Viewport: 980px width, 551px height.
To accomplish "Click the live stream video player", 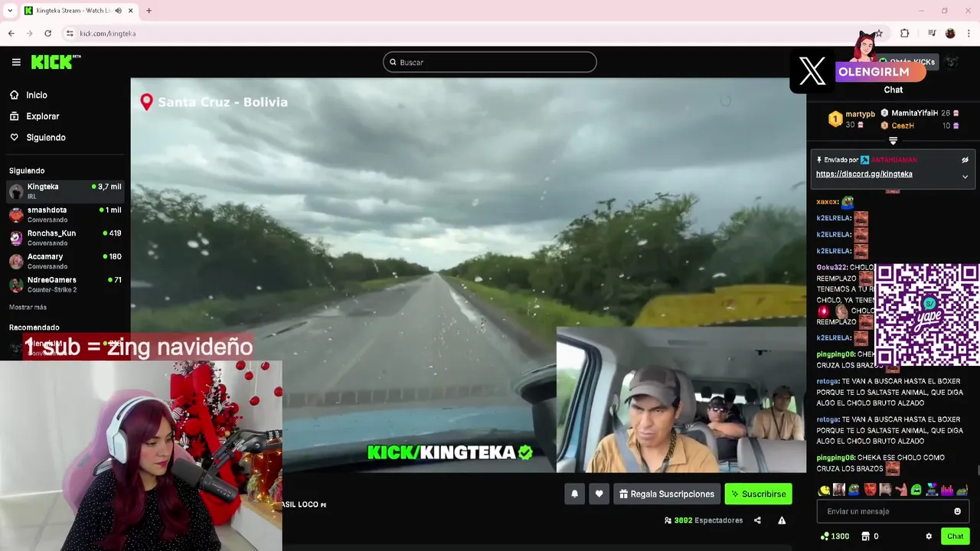I will [x=468, y=275].
